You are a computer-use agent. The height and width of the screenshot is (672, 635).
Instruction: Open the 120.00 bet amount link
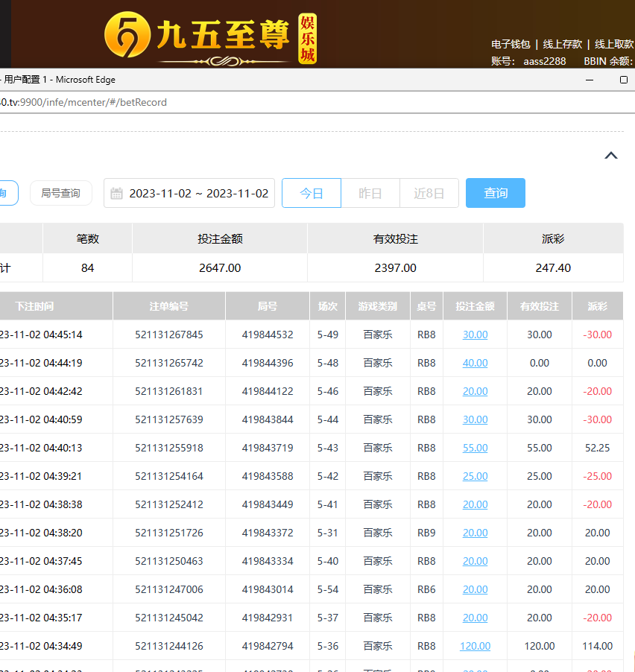pos(475,647)
